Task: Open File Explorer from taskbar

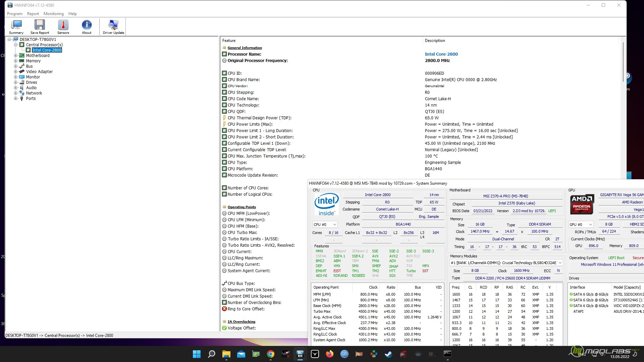Action: [226, 354]
